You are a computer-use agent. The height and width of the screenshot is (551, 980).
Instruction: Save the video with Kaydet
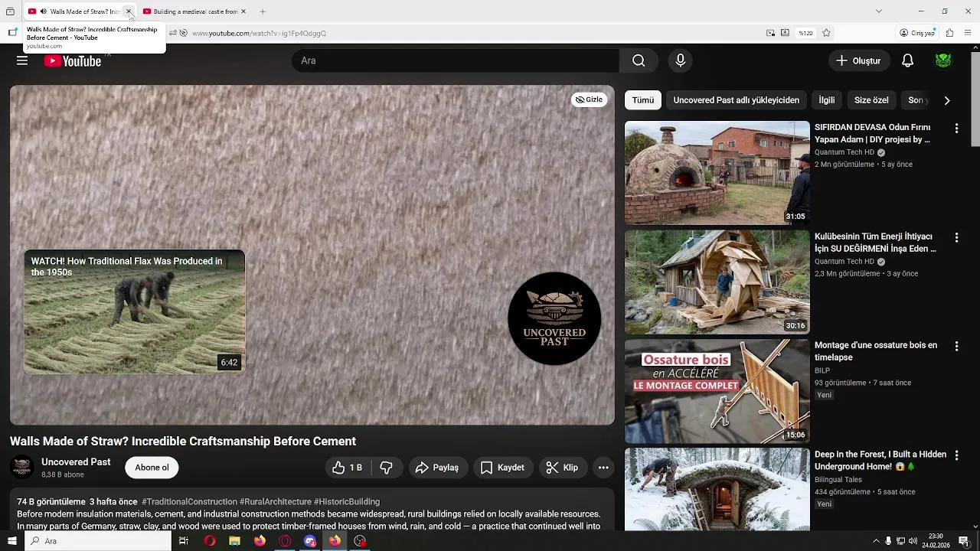[502, 468]
